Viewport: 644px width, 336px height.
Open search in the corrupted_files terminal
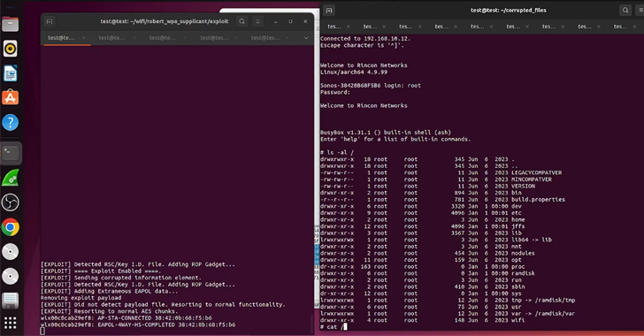pos(625,11)
